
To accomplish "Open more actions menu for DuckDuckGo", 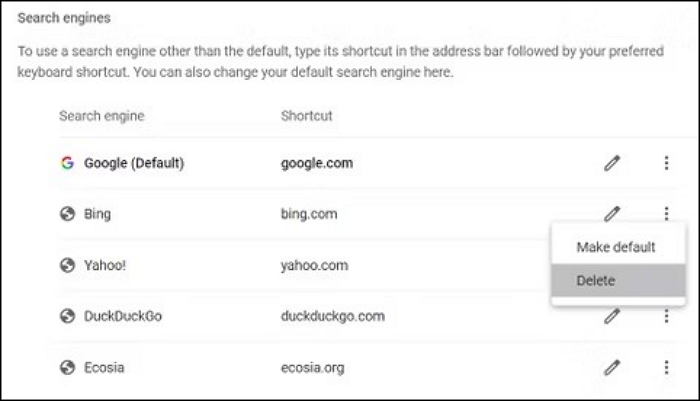I will (x=666, y=316).
